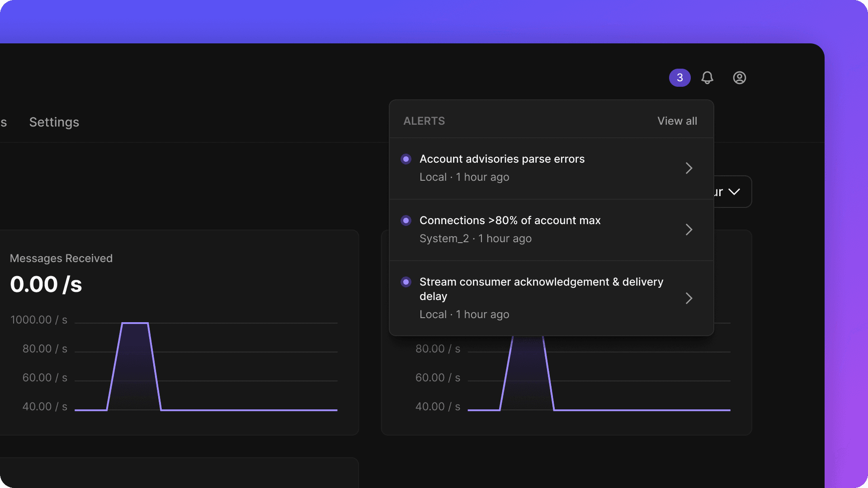Click the alert count badge showing 3
This screenshot has width=868, height=488.
[x=679, y=78]
